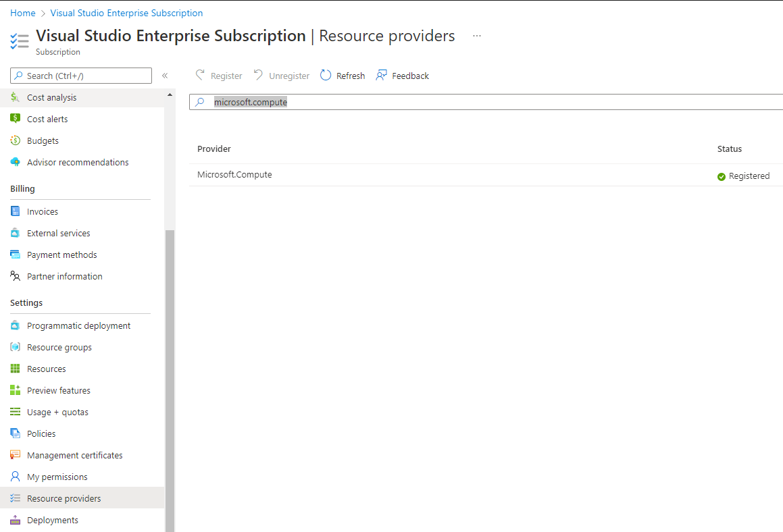Screen dimensions: 783x532
Task: Click the Programmatic deployment icon
Action: click(x=15, y=325)
